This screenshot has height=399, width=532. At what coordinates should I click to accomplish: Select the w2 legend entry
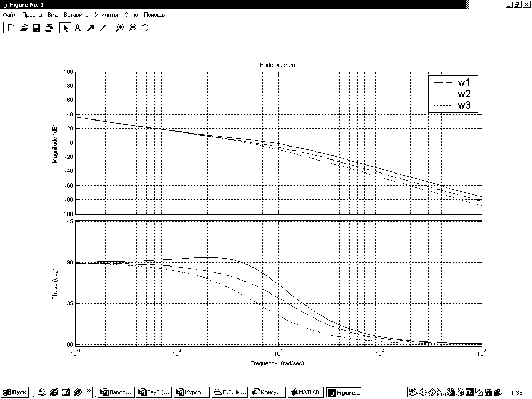coord(464,94)
